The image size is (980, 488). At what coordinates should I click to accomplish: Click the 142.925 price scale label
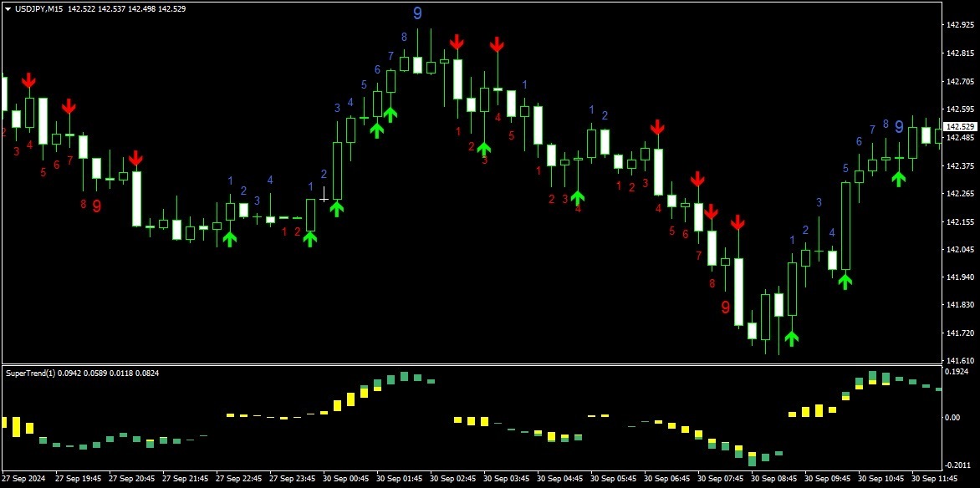(x=962, y=25)
